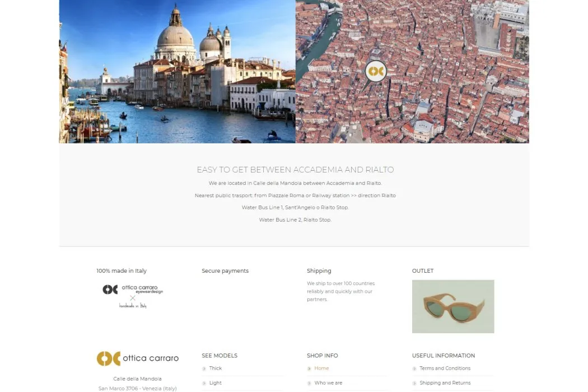The width and height of the screenshot is (588, 392).
Task: Click the black eyeweardesign handmade logo
Action: (x=133, y=296)
